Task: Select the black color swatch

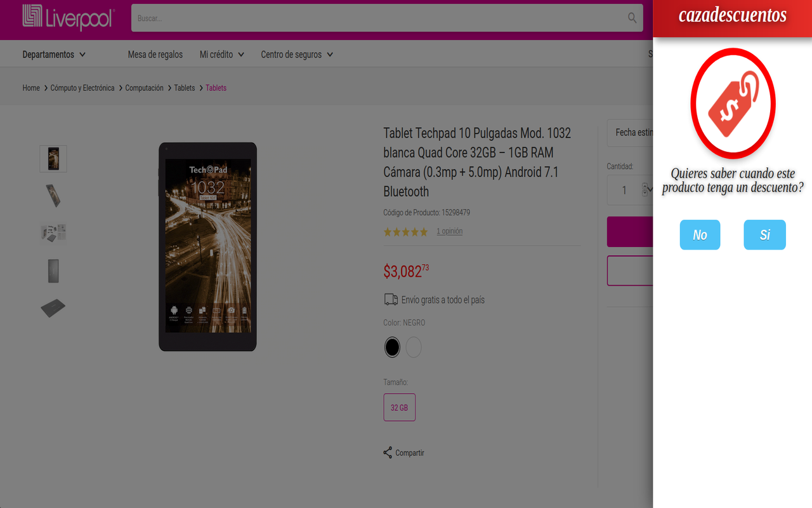Action: [x=392, y=347]
